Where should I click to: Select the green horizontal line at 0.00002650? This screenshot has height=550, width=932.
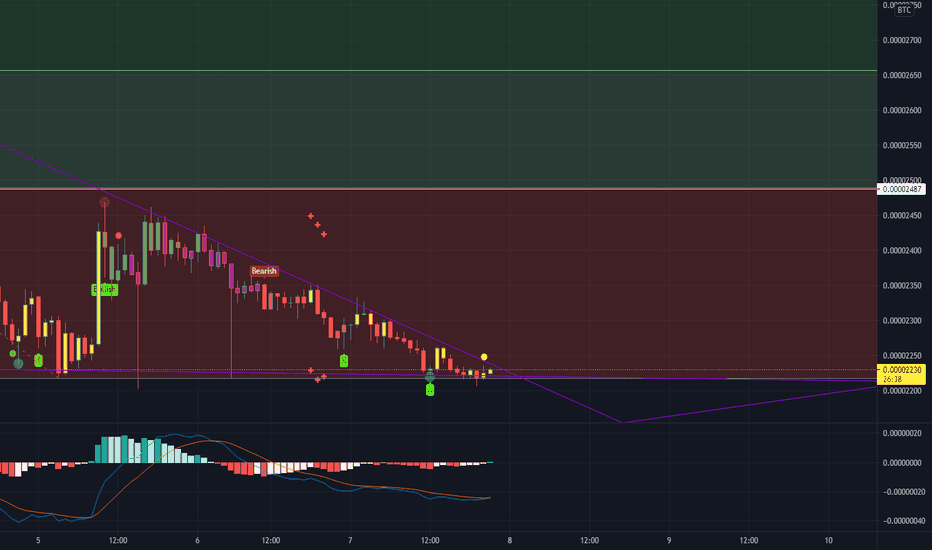tap(438, 71)
